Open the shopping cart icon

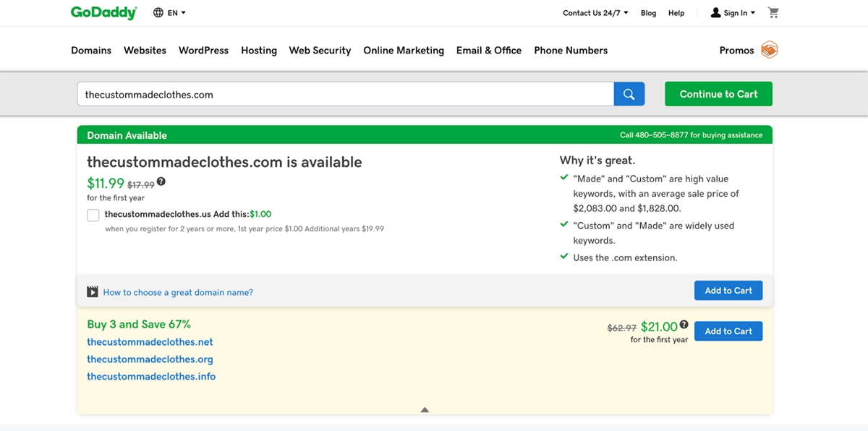tap(773, 12)
